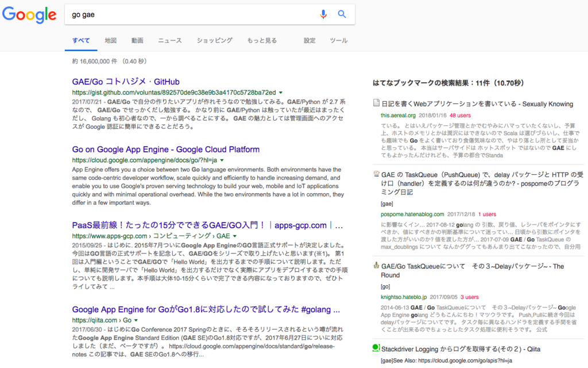
Task: Click favicon of The Round TaskQueue bookmark
Action: click(376, 265)
